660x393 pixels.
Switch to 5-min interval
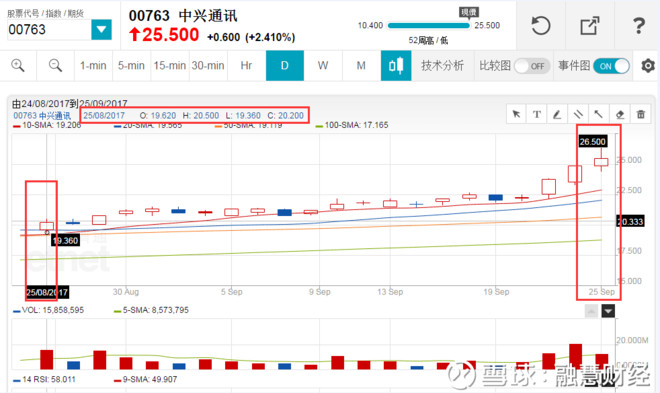131,66
